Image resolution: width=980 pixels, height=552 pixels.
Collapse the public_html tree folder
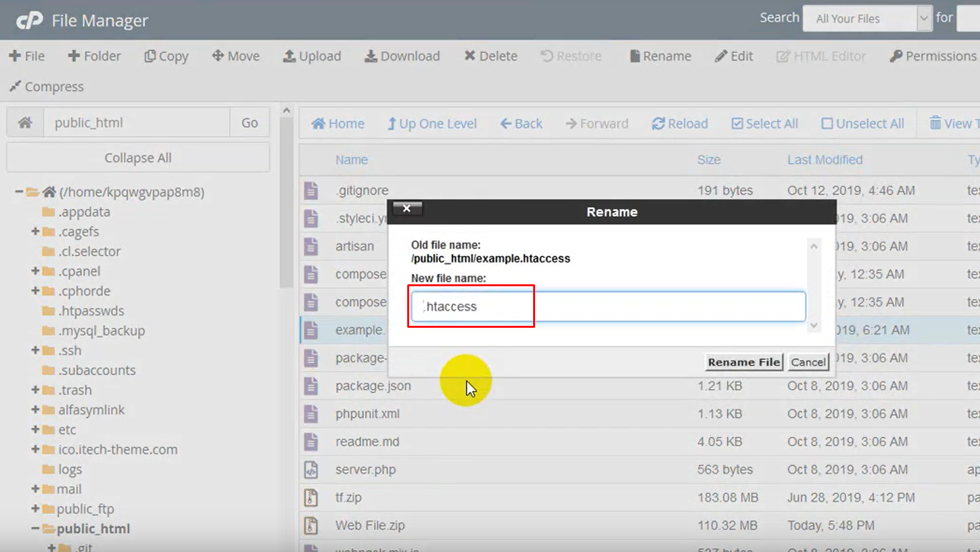[35, 528]
